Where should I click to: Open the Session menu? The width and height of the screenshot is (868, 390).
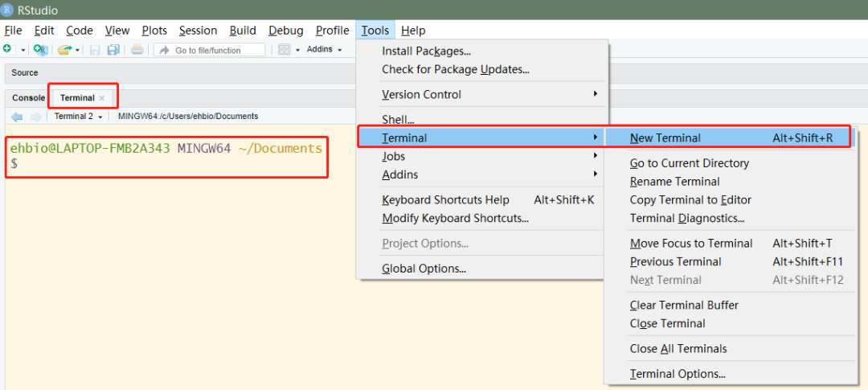coord(198,31)
